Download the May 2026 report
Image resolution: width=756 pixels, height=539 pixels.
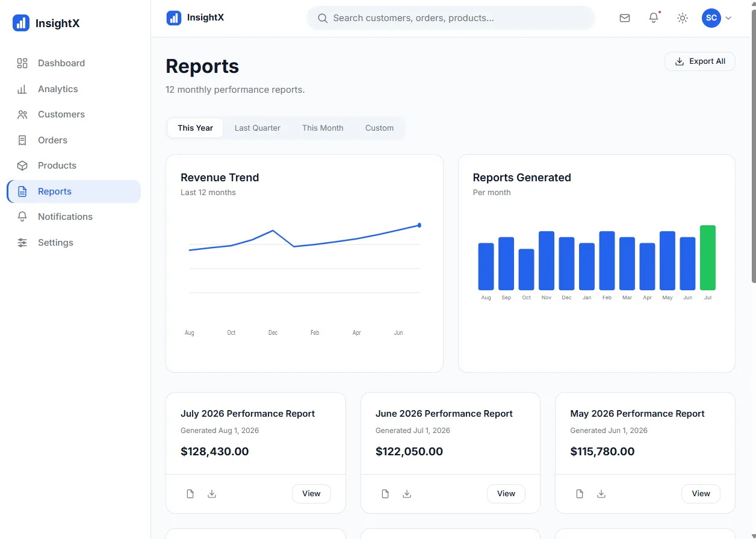pyautogui.click(x=601, y=494)
